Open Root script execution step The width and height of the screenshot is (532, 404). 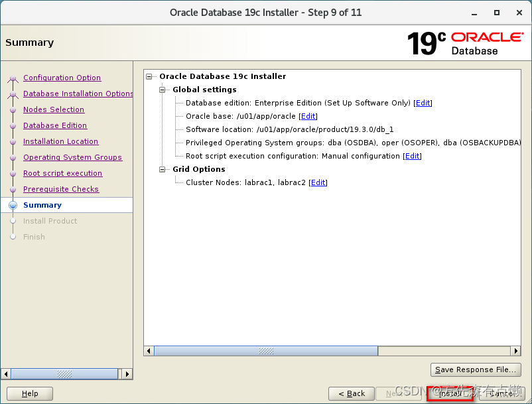coord(63,173)
